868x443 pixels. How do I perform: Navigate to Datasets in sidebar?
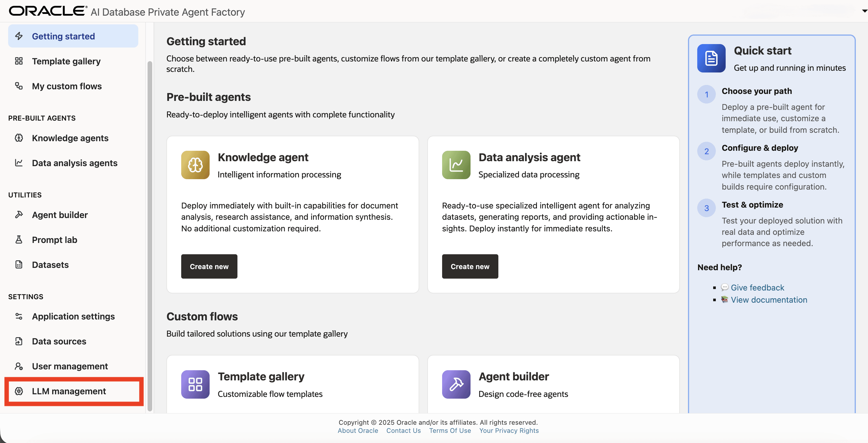(73, 264)
